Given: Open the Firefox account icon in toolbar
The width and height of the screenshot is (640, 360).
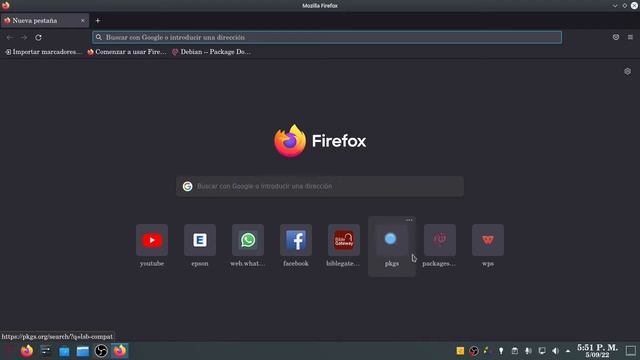Looking at the screenshot, I should click(x=616, y=37).
